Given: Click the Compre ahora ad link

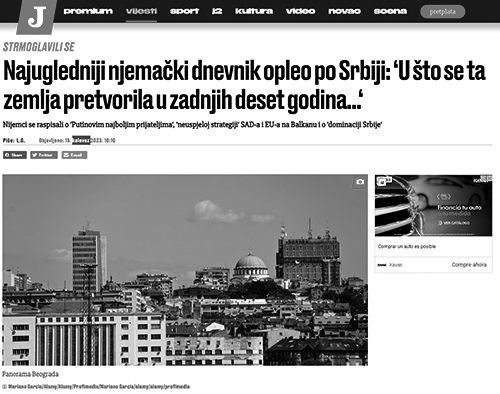Looking at the screenshot, I should coord(469,265).
